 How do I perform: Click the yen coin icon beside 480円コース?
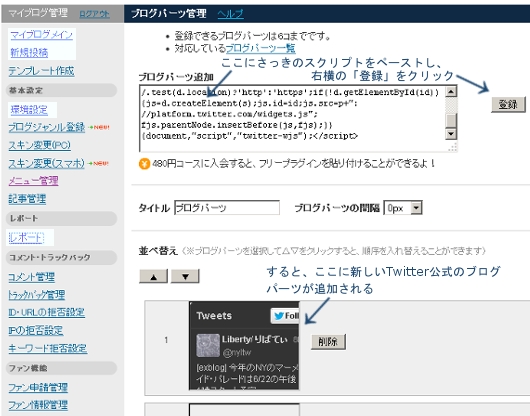click(144, 164)
